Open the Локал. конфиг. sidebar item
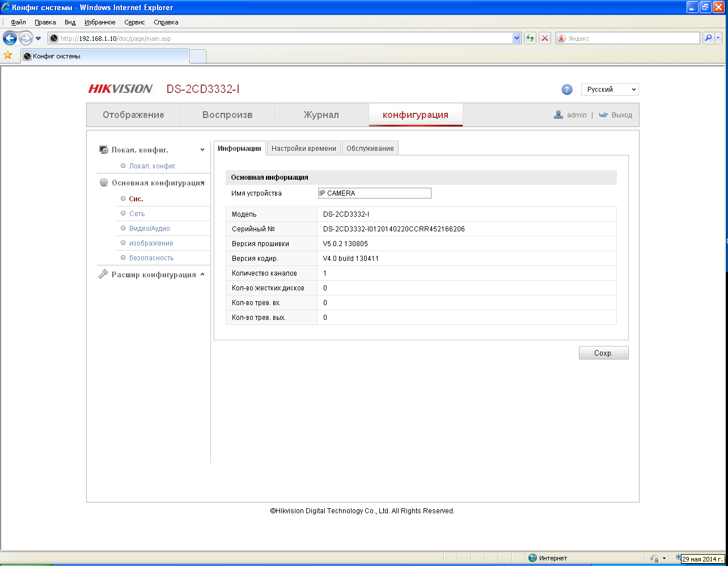 [153, 166]
